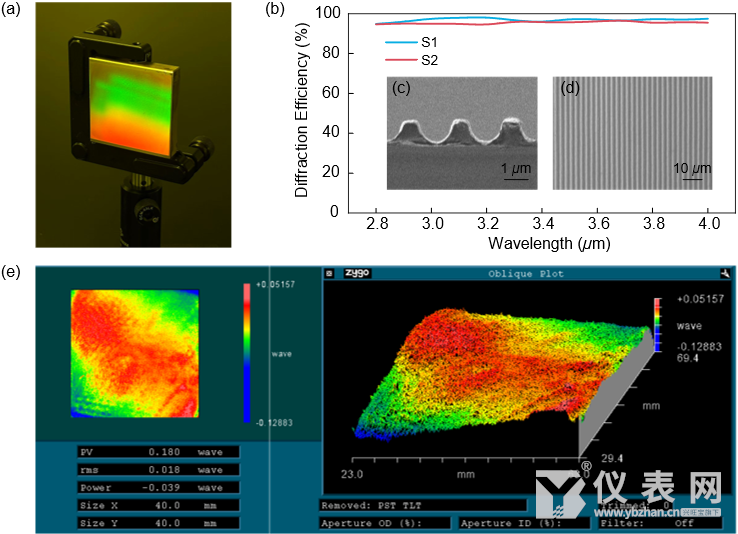The width and height of the screenshot is (738, 534).
Task: Click the 2D surface height map
Action: (x=135, y=353)
